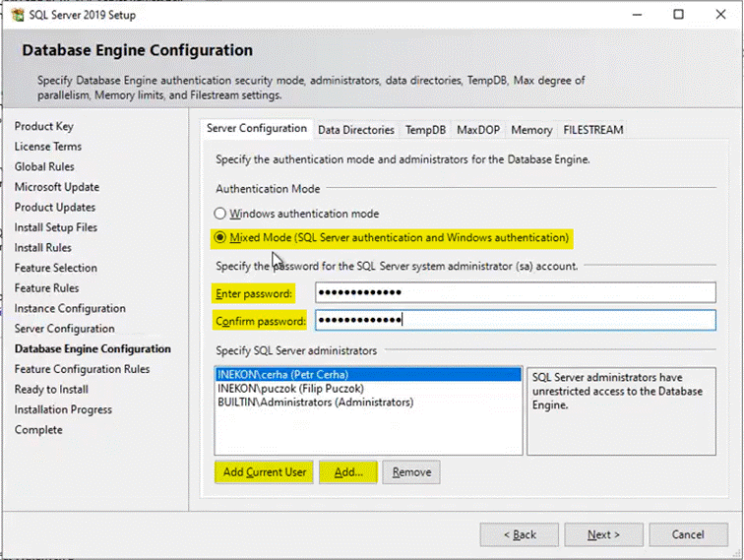Remove the selected administrator
744x560 pixels.
(411, 472)
